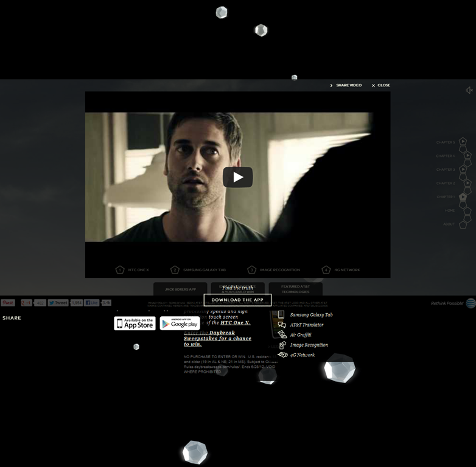476x467 pixels.
Task: Go to Home in side navigation
Action: click(x=450, y=210)
